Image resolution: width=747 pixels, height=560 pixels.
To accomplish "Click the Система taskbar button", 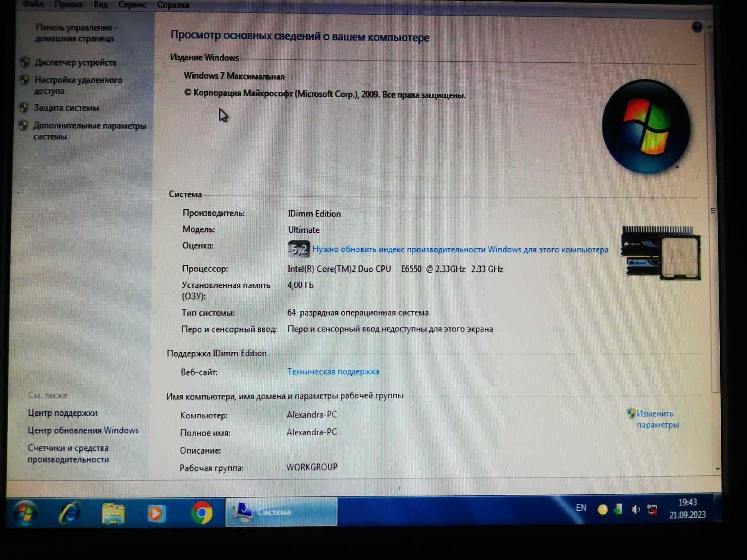I will tap(281, 512).
